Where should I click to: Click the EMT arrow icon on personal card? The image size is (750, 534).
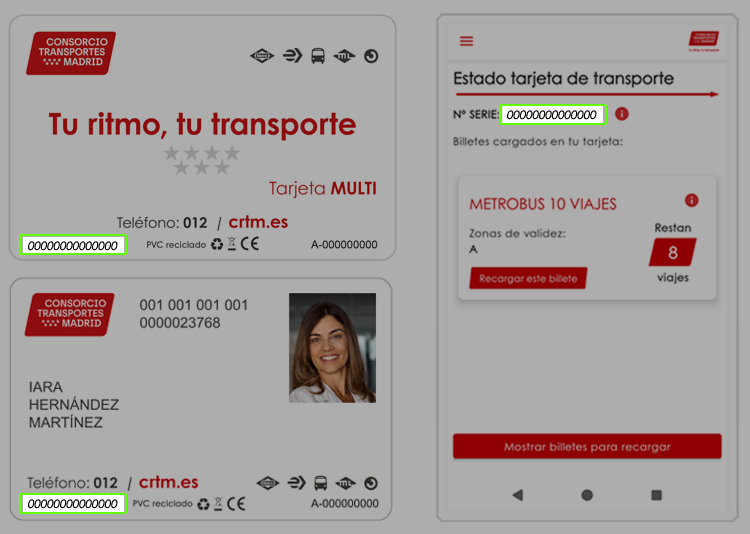click(297, 483)
